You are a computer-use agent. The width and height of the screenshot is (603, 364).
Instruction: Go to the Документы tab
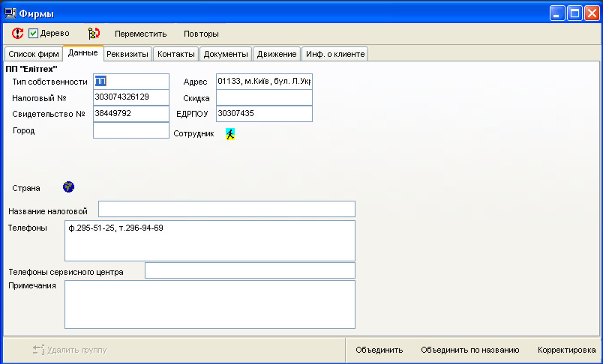[226, 54]
